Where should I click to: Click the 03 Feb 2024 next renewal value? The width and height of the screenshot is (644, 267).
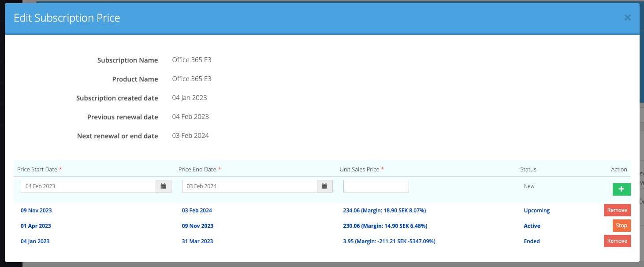190,136
